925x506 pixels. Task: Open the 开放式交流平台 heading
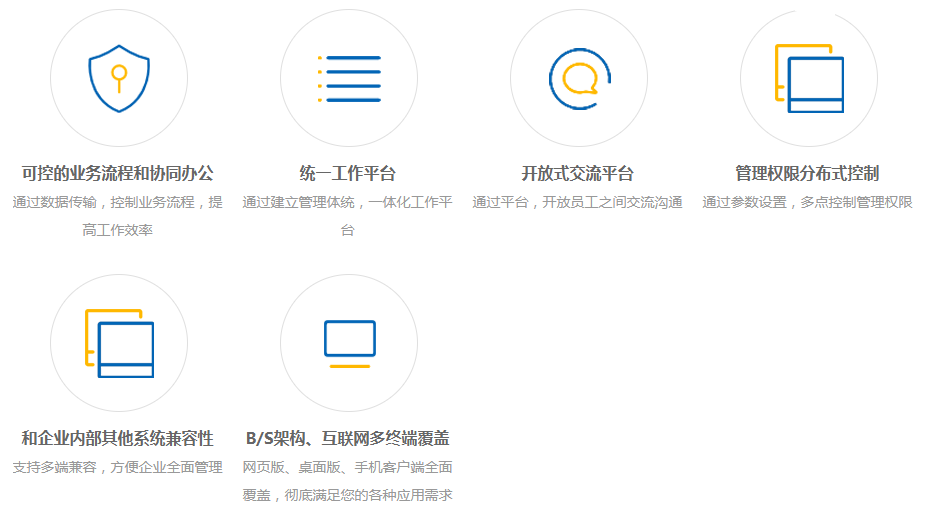pos(578,173)
